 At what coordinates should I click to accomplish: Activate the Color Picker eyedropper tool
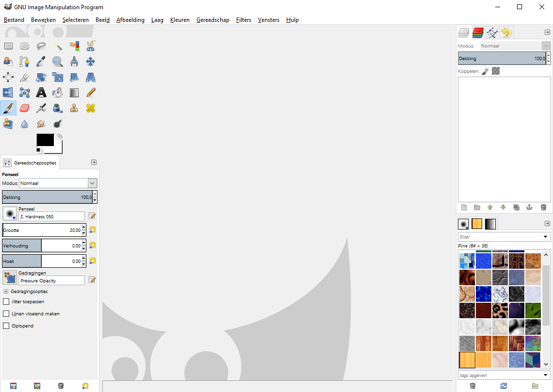click(x=41, y=61)
